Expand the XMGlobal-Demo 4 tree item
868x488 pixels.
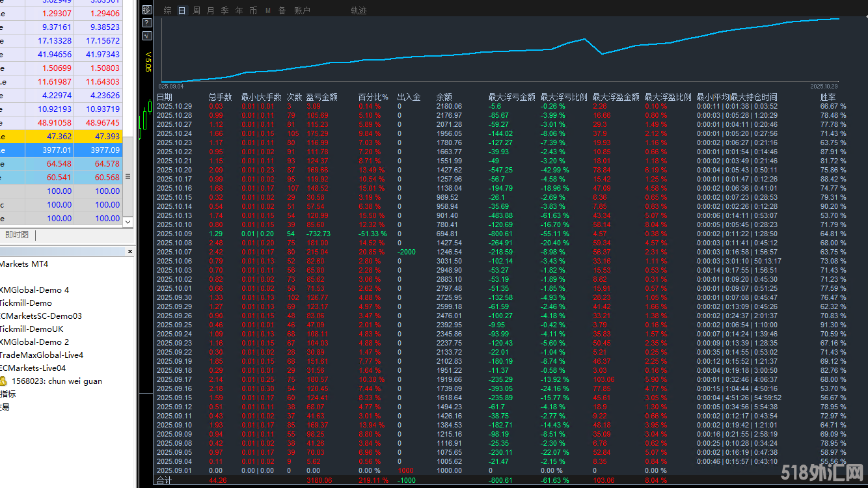34,290
